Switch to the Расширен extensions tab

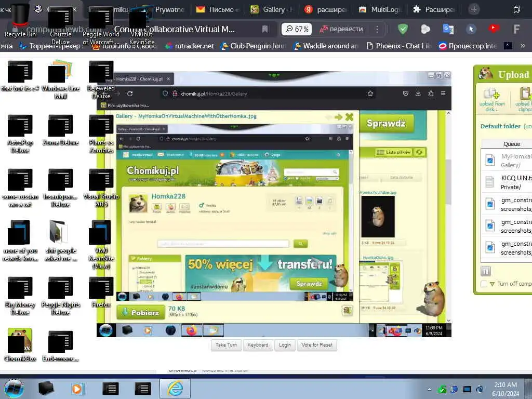[434, 9]
